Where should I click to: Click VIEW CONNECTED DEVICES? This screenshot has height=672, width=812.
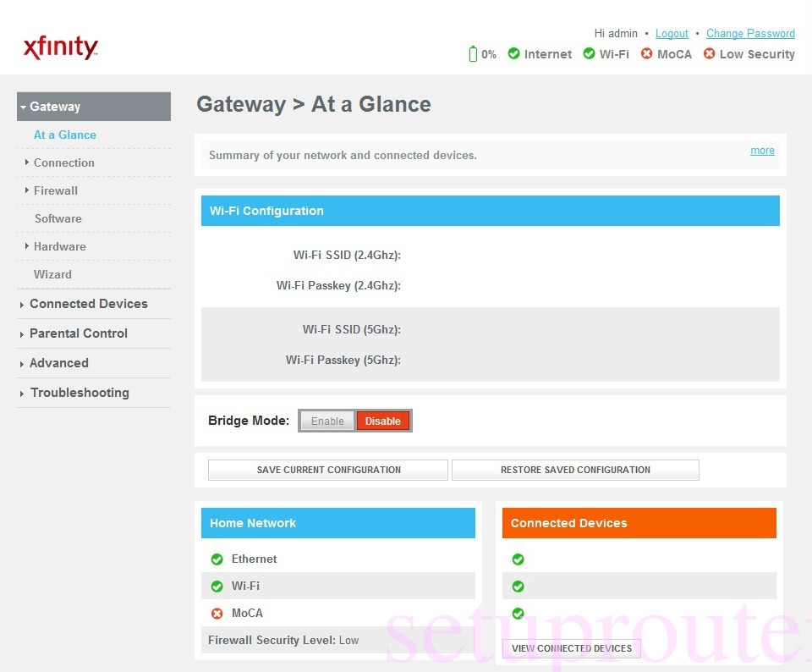click(572, 647)
